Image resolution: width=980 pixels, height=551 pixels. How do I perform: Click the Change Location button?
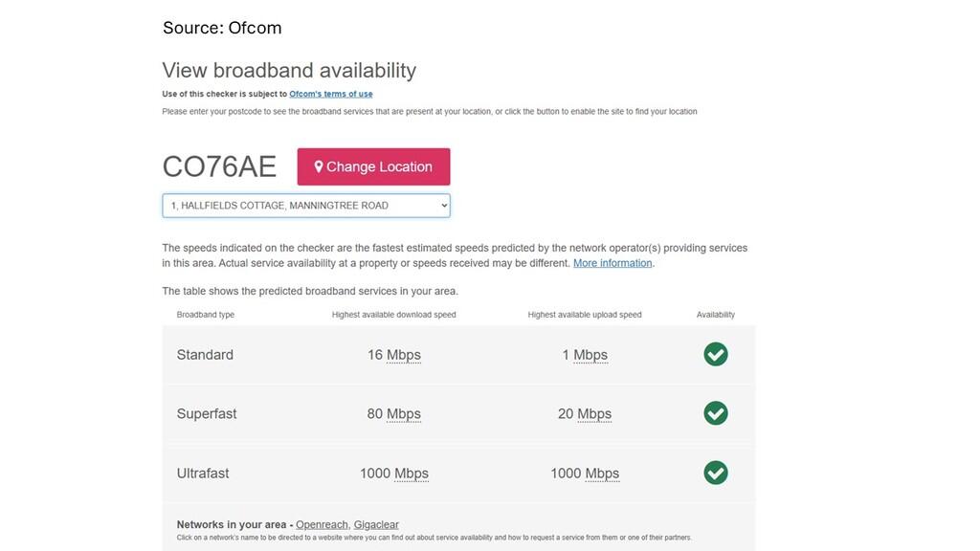[x=374, y=166]
